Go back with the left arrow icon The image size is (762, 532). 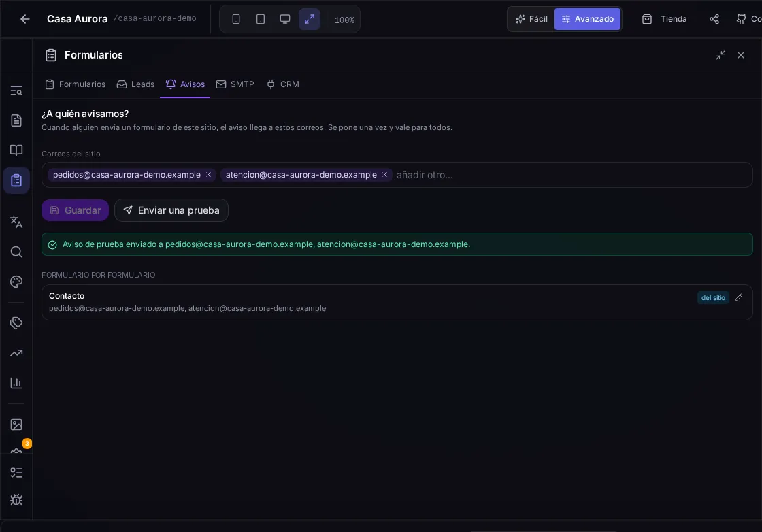[x=24, y=19]
